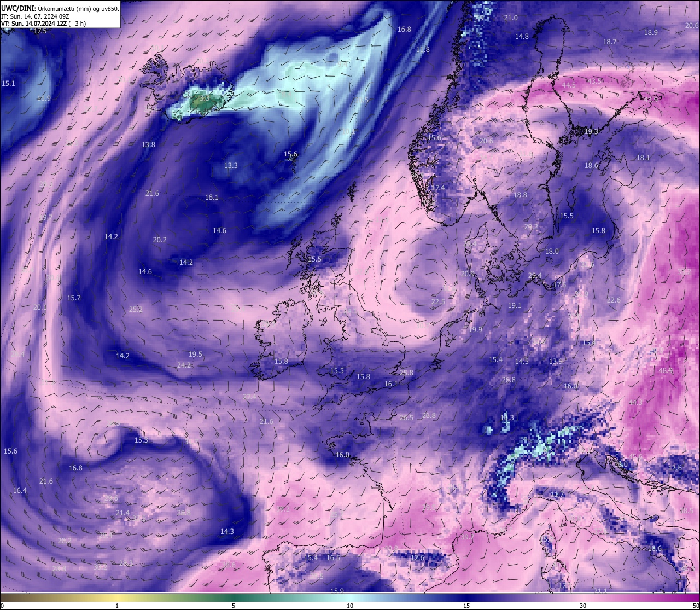
Task: Click the 15.3 value southwest of Ireland
Action: pos(141,440)
